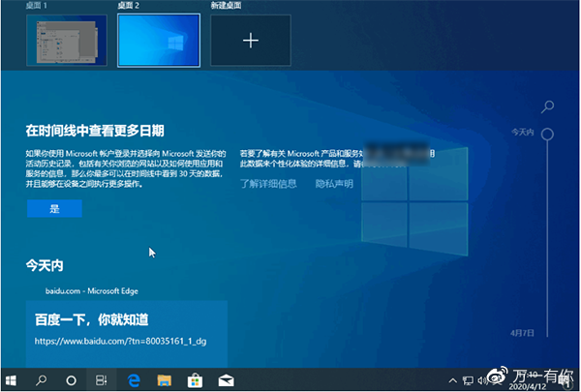Screen dimensions: 581x392
Task: Launch Microsoft Edge from the taskbar
Action: 133,380
